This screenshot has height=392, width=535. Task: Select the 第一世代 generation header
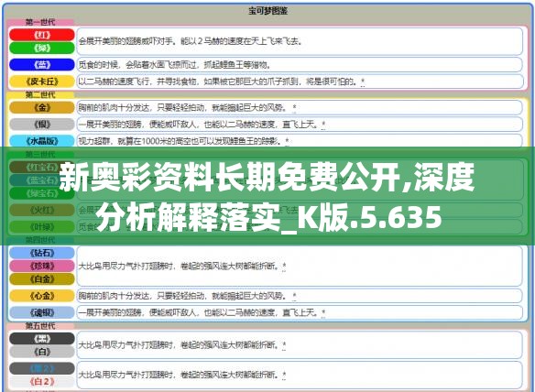tap(40, 22)
